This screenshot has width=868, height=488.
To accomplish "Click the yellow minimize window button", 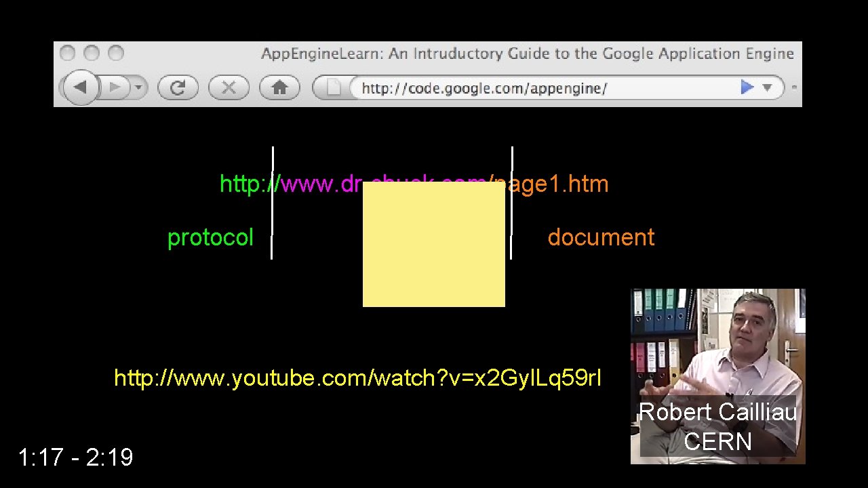I will click(92, 53).
